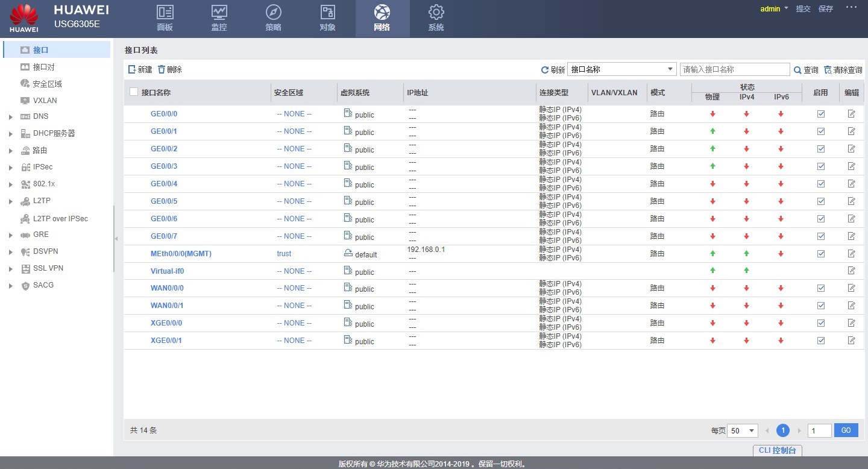This screenshot has height=469, width=868.
Task: Click the refresh icon in interface list toolbar
Action: (x=545, y=70)
